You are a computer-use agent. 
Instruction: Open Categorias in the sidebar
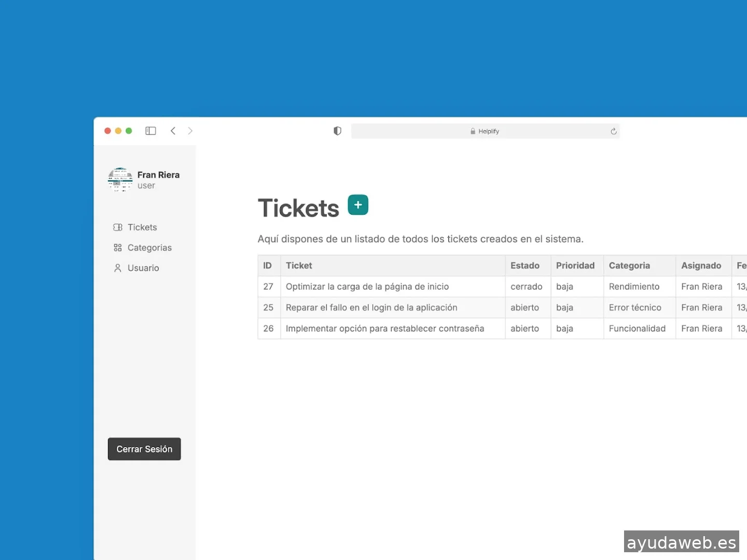(x=149, y=248)
